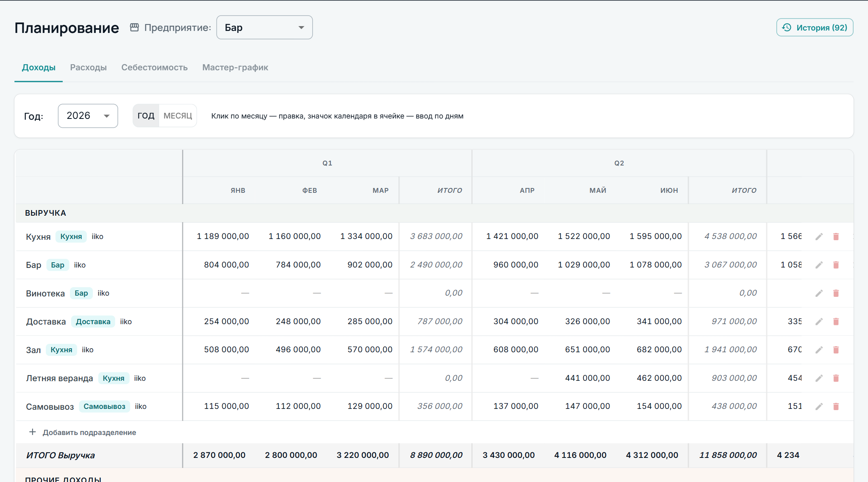Image resolution: width=868 pixels, height=482 pixels.
Task: Open the Доходы tab
Action: pos(39,67)
